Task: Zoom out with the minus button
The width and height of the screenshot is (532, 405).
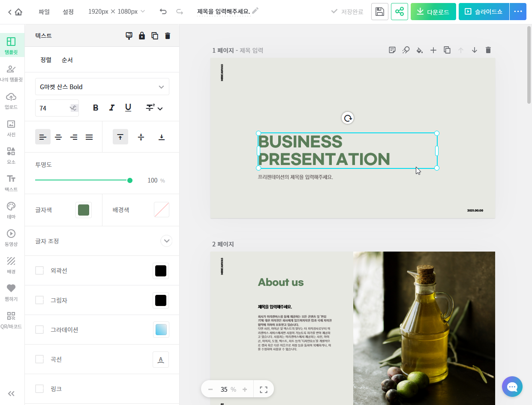Action: (x=210, y=389)
